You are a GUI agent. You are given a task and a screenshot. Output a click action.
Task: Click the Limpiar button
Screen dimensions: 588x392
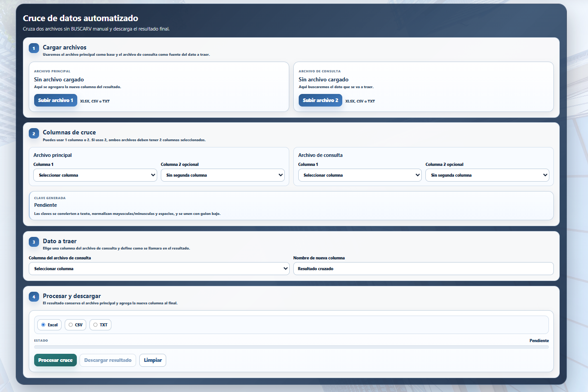click(153, 360)
